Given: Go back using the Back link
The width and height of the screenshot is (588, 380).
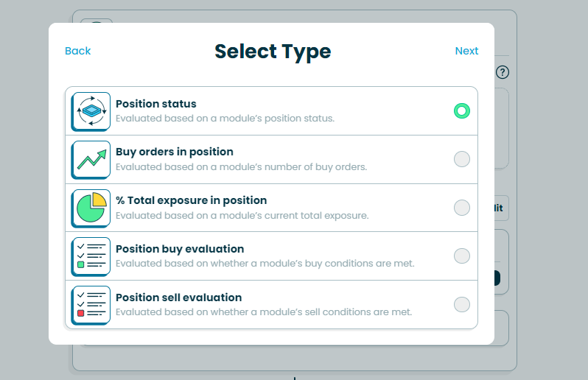Looking at the screenshot, I should point(77,51).
